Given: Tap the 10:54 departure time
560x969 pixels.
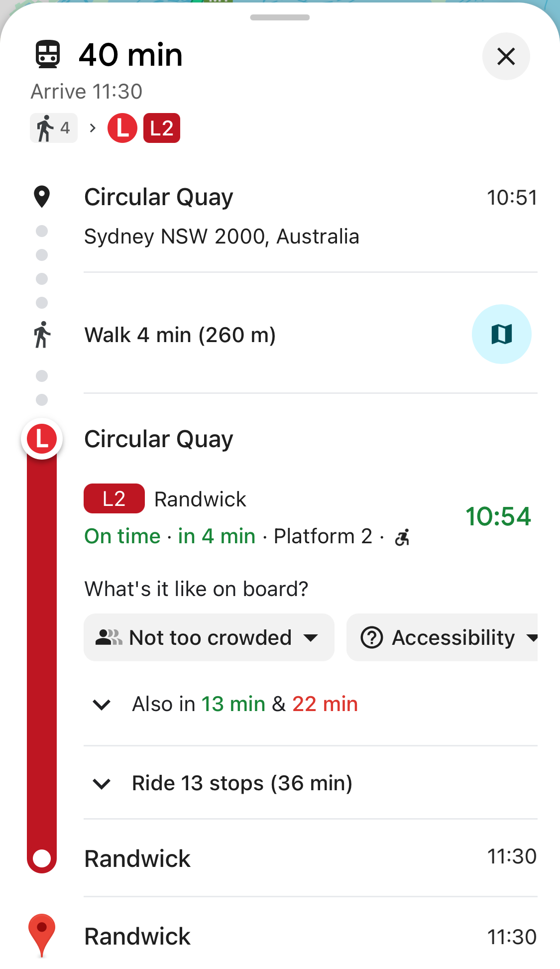Looking at the screenshot, I should (x=498, y=516).
